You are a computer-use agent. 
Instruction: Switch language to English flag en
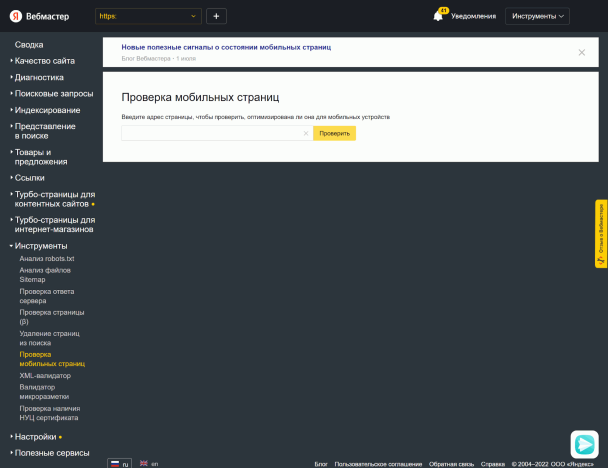click(149, 464)
